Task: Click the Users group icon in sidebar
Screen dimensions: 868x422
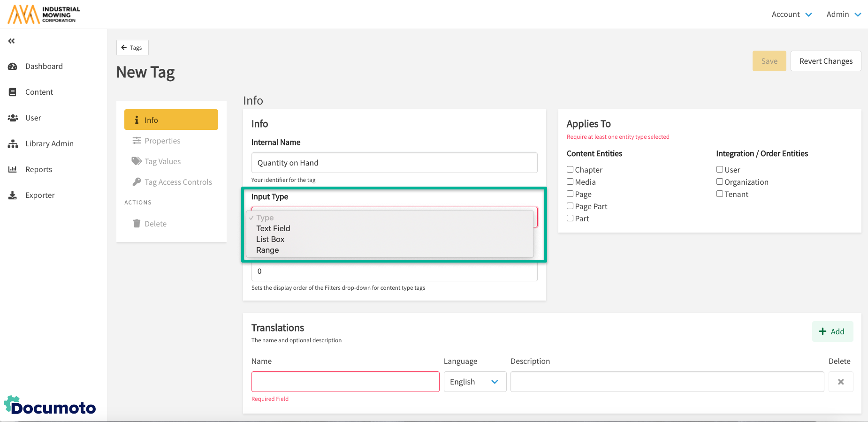Action: coord(13,118)
